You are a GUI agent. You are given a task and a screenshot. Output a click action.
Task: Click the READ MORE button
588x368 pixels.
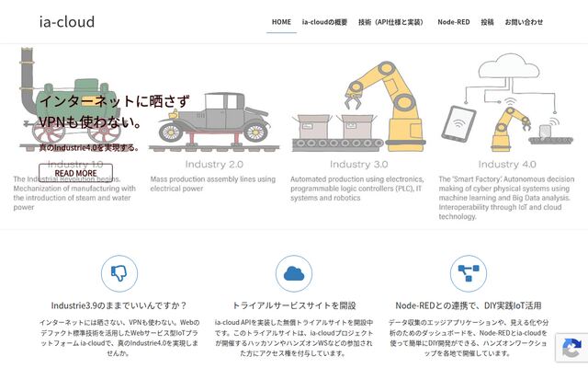[x=75, y=173]
